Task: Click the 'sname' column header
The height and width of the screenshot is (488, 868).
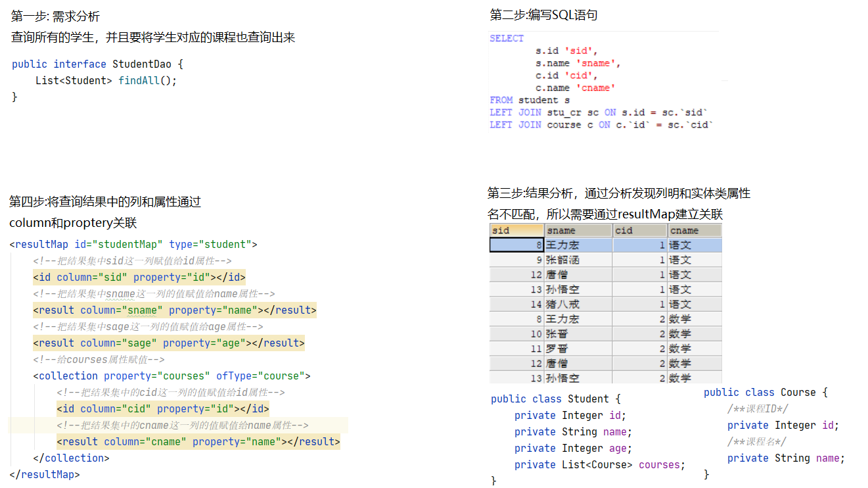Action: pos(579,230)
